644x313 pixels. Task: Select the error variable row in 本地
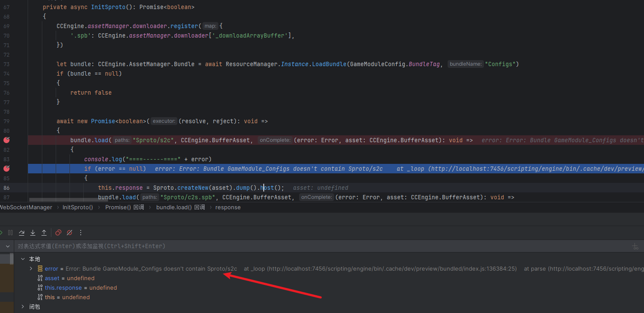click(x=329, y=269)
